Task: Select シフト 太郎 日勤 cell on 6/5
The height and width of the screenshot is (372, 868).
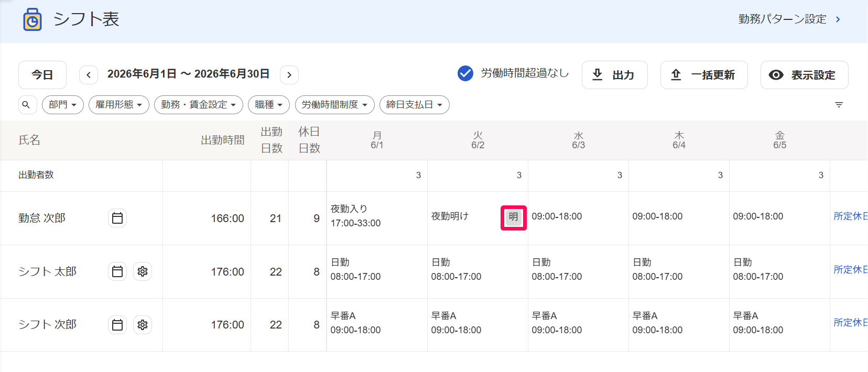Action: [x=779, y=271]
